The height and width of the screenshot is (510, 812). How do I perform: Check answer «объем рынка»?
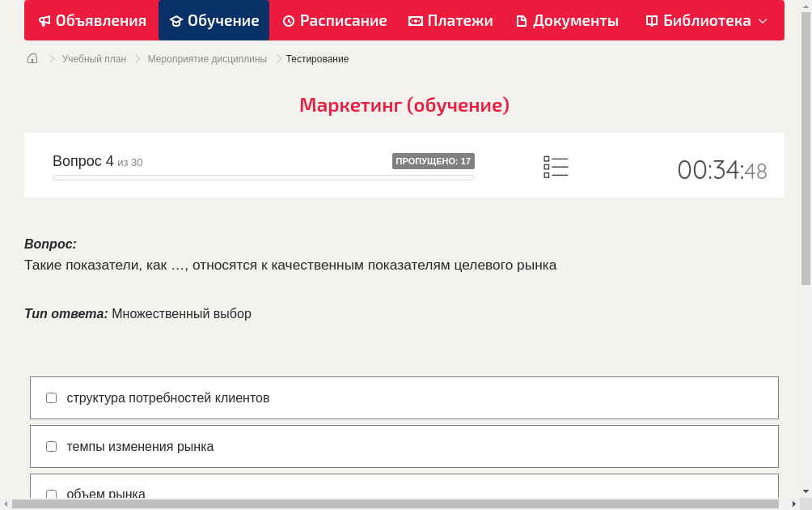(x=51, y=494)
